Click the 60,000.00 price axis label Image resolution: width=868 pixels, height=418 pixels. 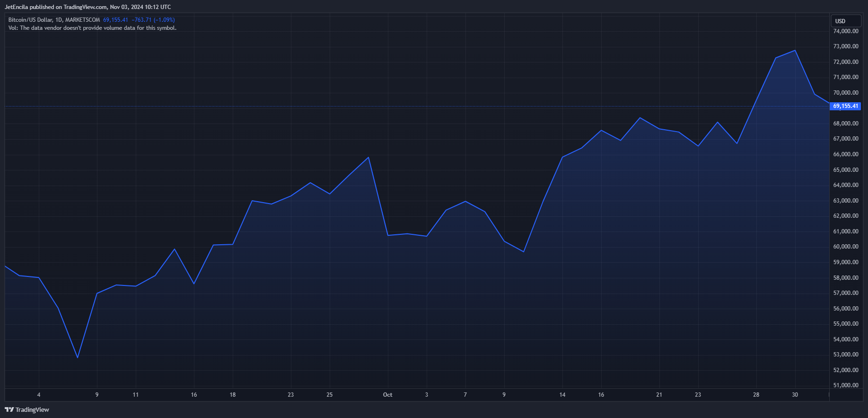pos(846,247)
